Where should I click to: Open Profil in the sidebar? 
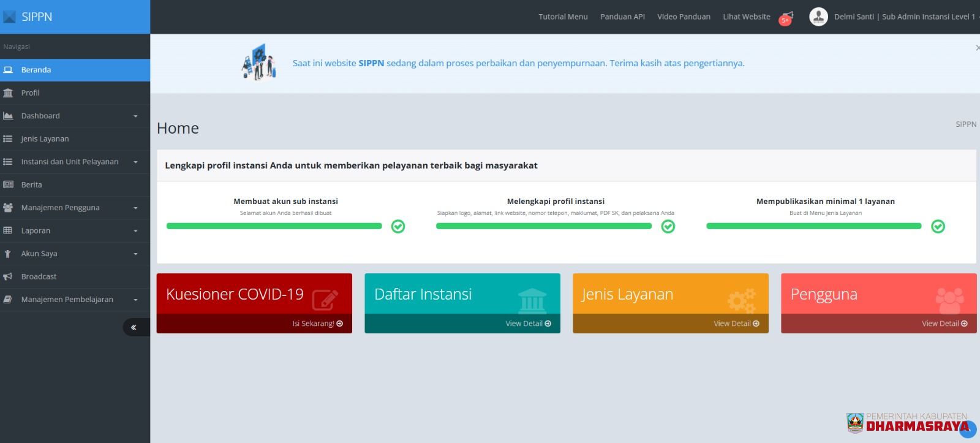75,93
